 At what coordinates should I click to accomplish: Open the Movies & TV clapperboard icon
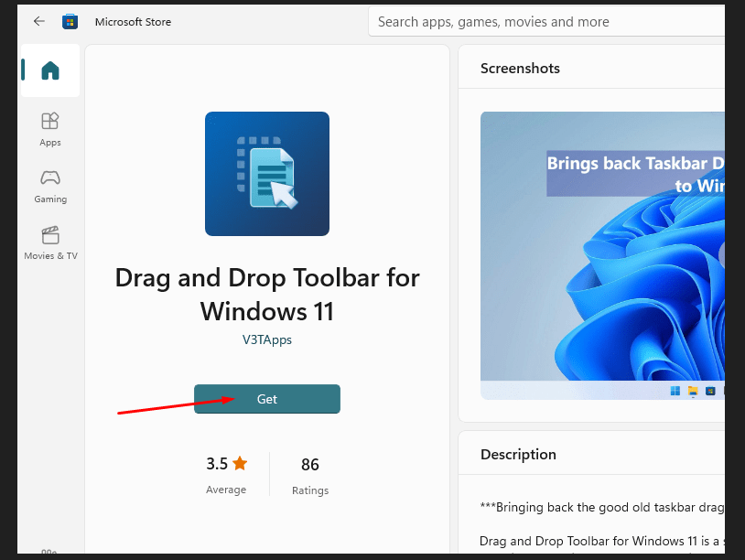coord(50,242)
